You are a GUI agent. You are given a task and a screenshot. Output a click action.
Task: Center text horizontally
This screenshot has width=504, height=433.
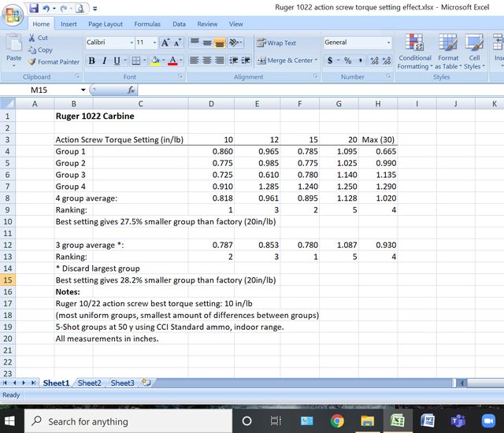(206, 61)
